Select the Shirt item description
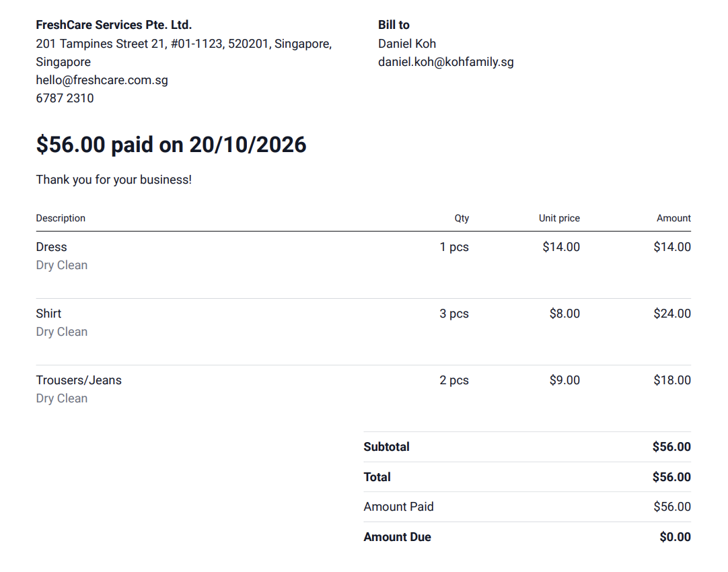The height and width of the screenshot is (572, 728). pyautogui.click(x=48, y=314)
